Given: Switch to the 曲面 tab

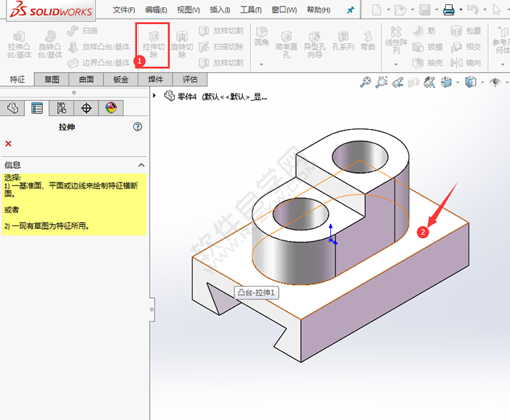Looking at the screenshot, I should click(x=86, y=79).
